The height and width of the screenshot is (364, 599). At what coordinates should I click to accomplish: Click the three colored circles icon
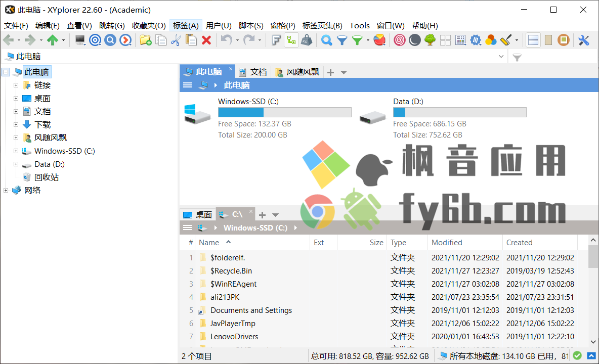(491, 40)
